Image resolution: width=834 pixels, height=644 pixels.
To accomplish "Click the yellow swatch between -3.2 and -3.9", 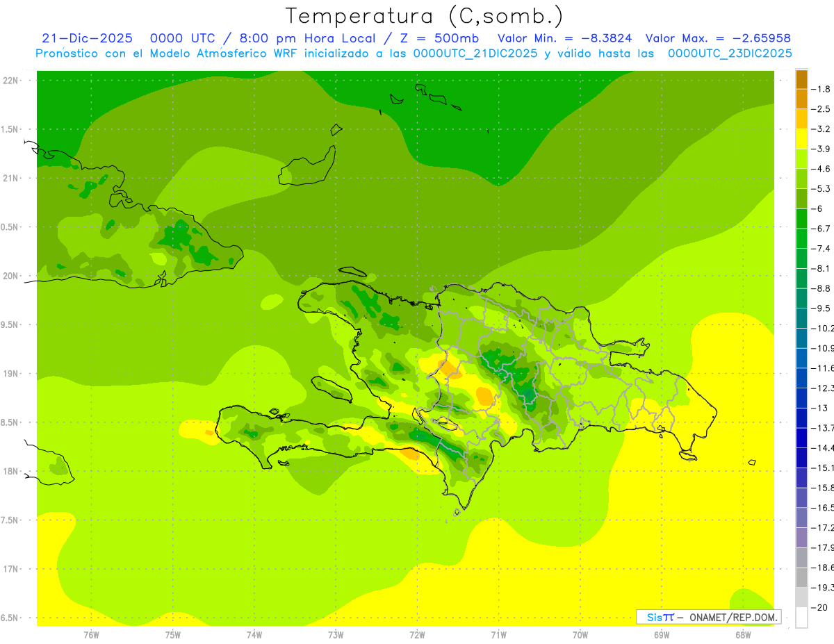I will (x=801, y=139).
